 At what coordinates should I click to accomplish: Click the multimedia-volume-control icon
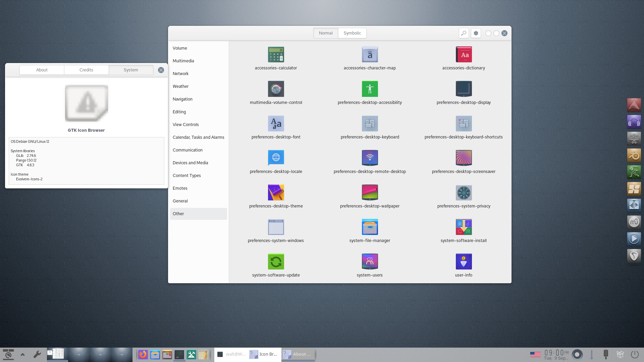tap(276, 89)
